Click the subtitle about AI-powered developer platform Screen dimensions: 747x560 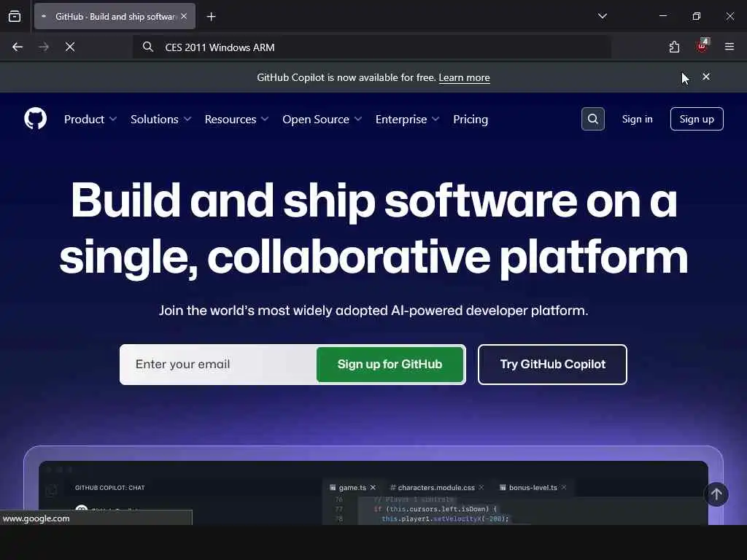(x=373, y=311)
